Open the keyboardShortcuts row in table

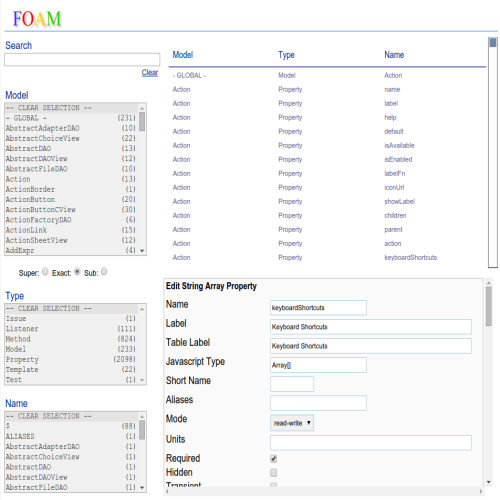pyautogui.click(x=328, y=257)
